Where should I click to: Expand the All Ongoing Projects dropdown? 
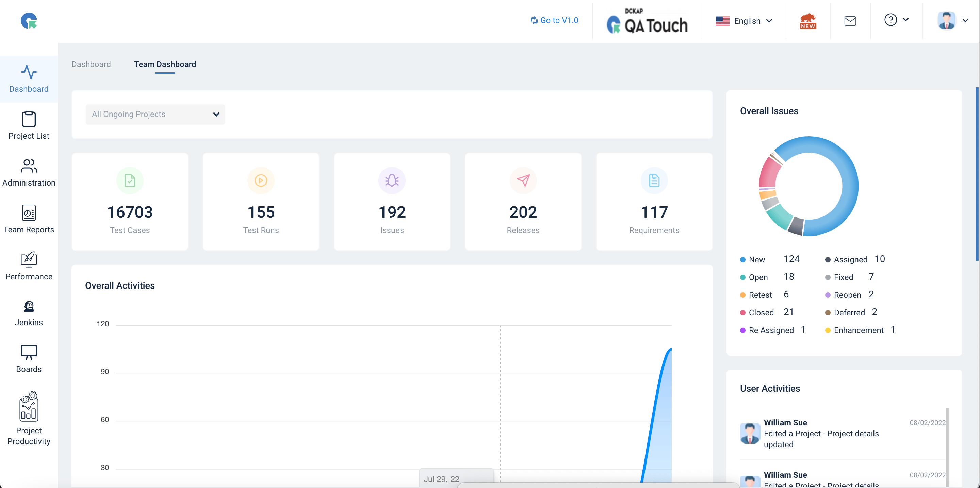coord(155,115)
